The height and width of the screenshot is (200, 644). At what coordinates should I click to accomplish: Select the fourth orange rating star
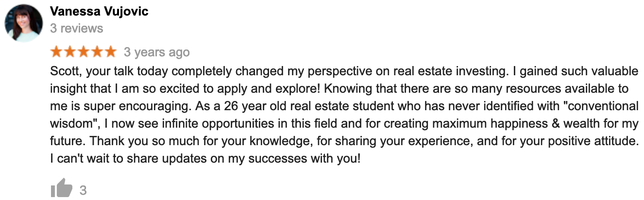coord(97,51)
